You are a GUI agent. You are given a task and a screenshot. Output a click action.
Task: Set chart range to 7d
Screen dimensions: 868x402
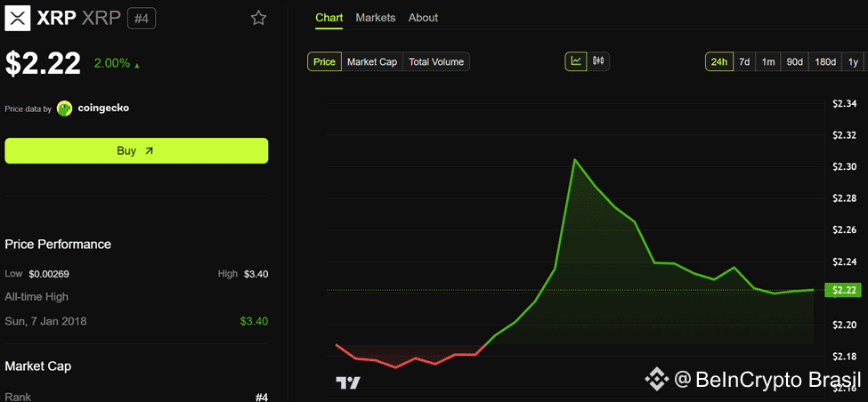point(744,62)
